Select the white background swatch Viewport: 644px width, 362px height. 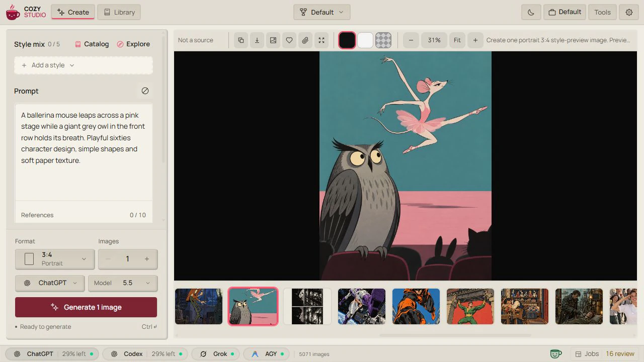[x=365, y=40]
